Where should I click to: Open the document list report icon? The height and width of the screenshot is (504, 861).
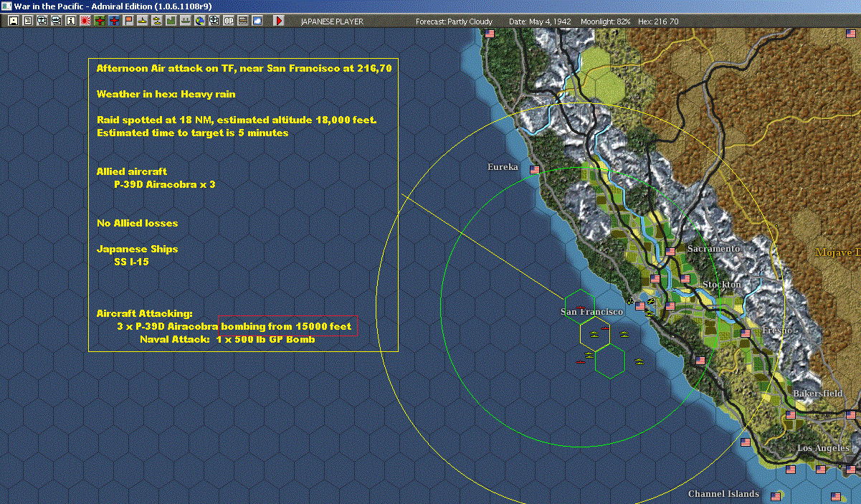[28, 22]
